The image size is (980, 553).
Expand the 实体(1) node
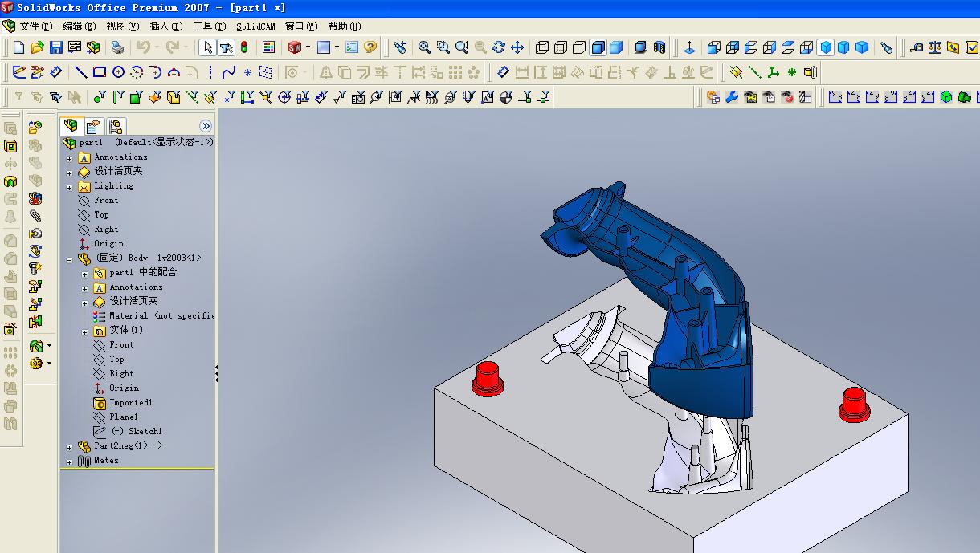85,331
